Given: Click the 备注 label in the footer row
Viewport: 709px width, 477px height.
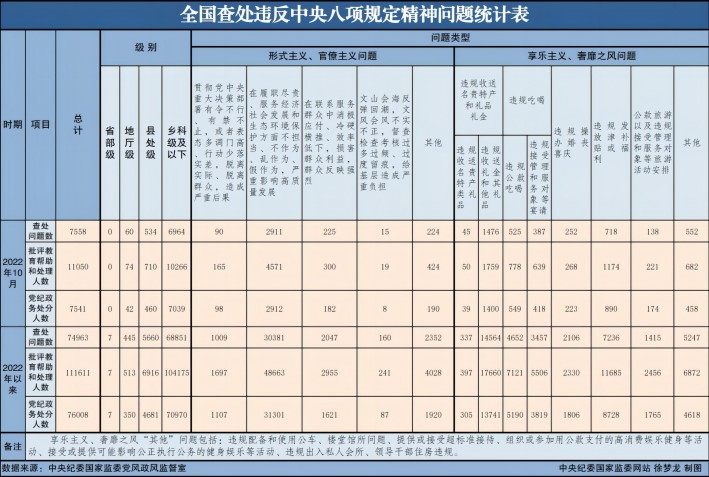Looking at the screenshot, I should click(12, 443).
